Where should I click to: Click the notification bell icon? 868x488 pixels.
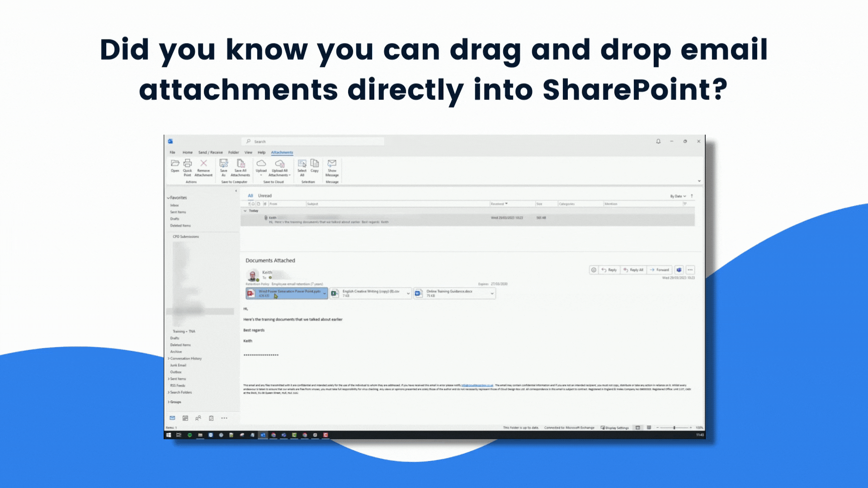(x=658, y=141)
